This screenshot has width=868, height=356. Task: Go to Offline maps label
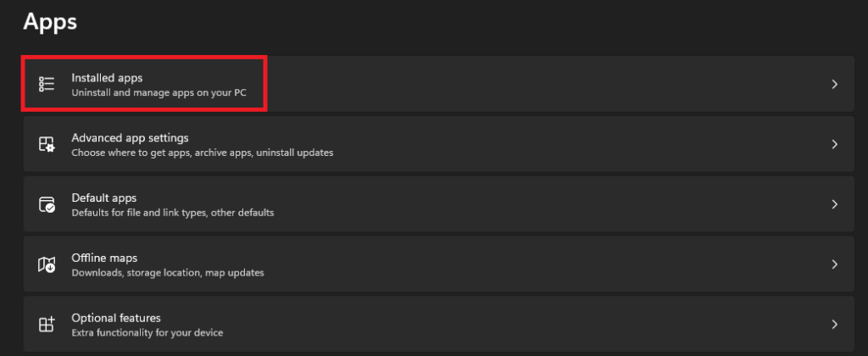click(x=104, y=258)
